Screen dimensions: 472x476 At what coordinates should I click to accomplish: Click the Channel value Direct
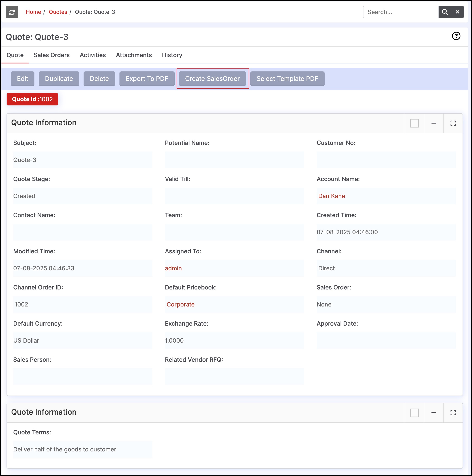click(x=326, y=268)
